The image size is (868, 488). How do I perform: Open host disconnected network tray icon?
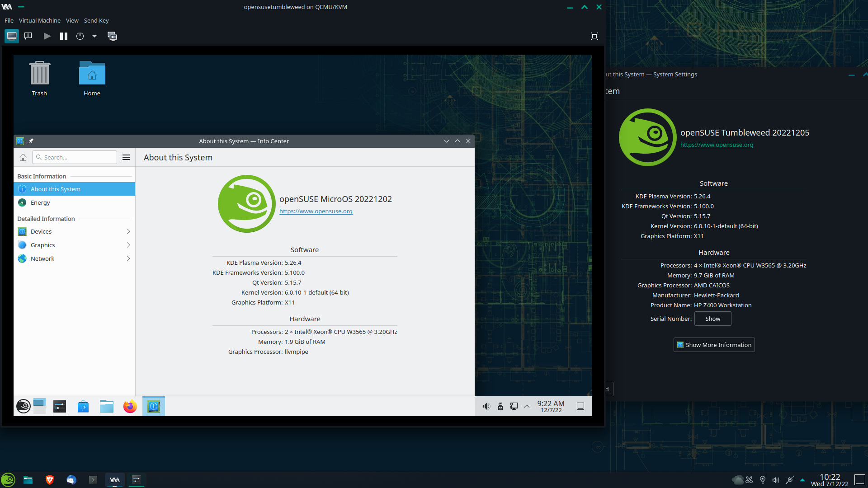tap(789, 480)
